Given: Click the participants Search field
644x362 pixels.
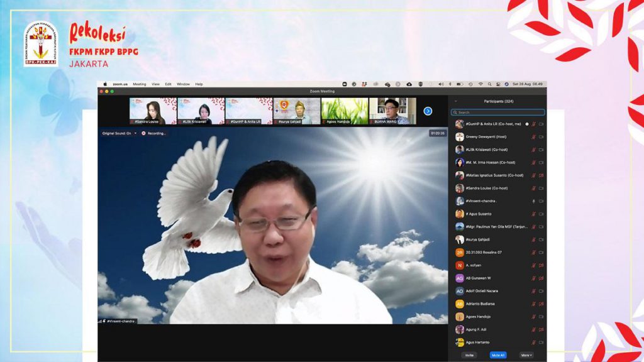Looking at the screenshot, I should [x=498, y=112].
